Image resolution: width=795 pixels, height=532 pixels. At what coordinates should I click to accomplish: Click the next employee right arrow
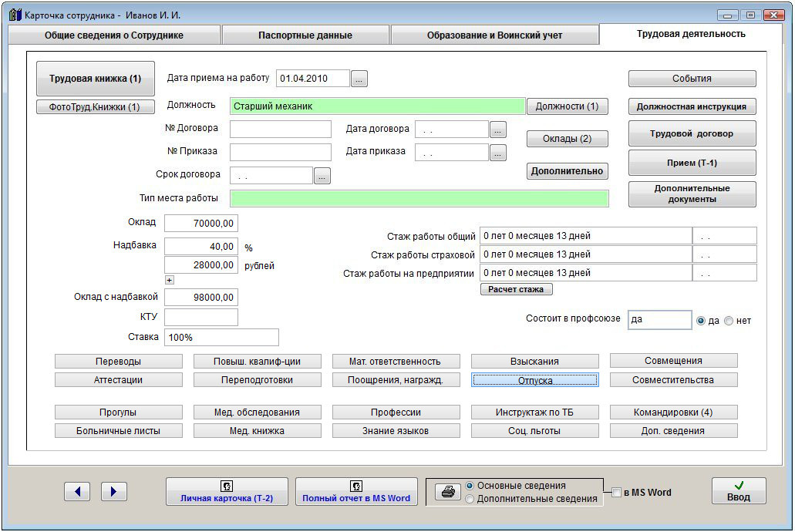[x=113, y=491]
